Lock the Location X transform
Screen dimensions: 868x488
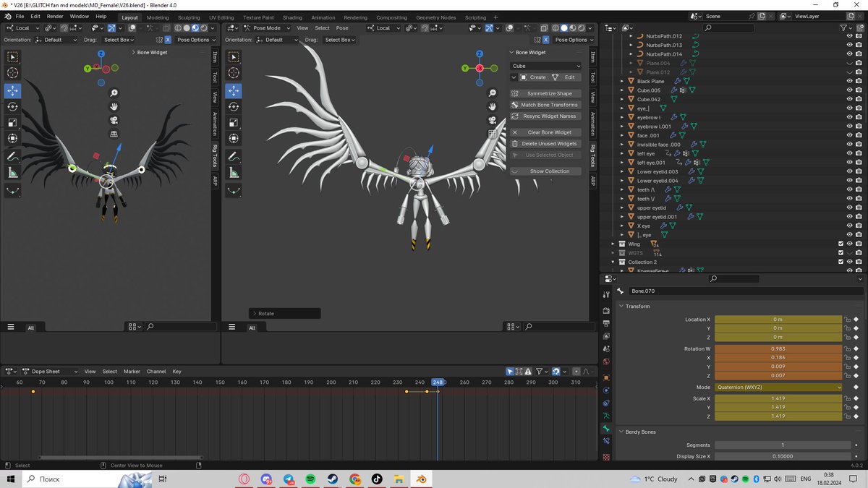846,319
